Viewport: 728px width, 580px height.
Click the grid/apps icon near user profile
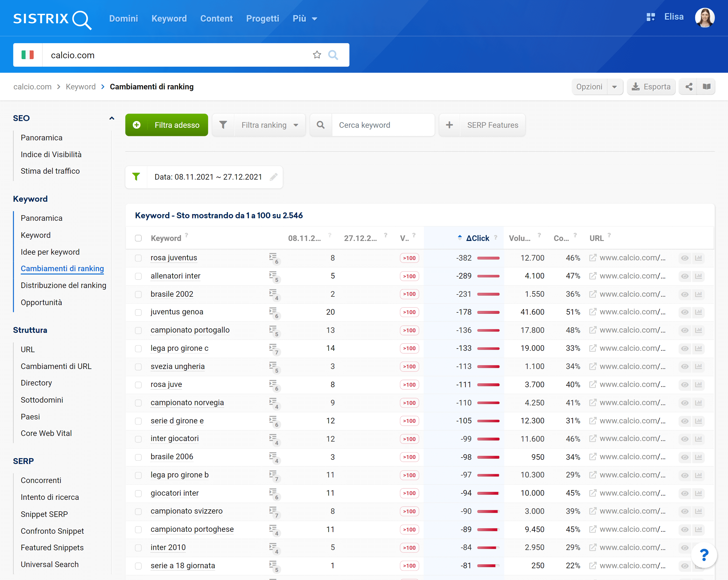point(650,18)
